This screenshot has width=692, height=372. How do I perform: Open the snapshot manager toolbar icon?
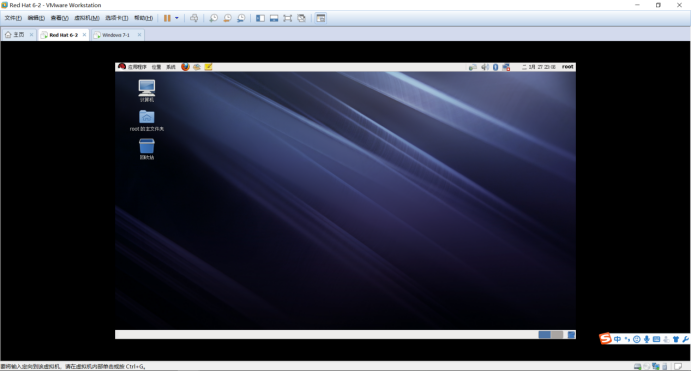point(241,18)
